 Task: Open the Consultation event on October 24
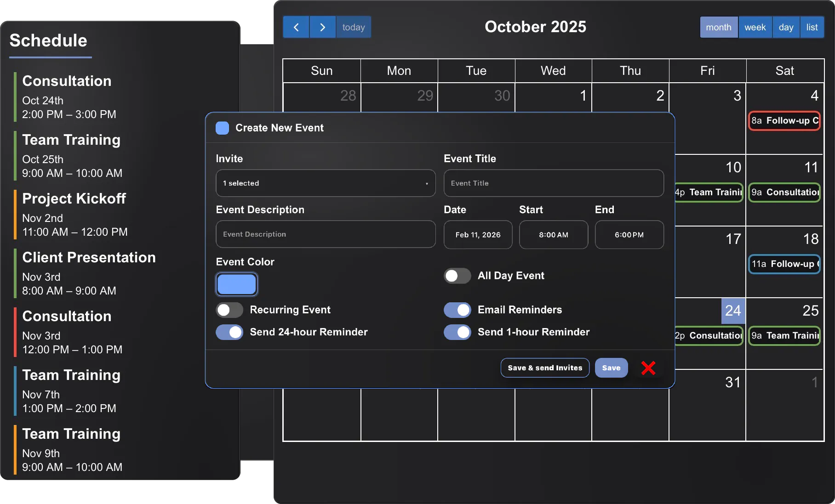(x=708, y=336)
